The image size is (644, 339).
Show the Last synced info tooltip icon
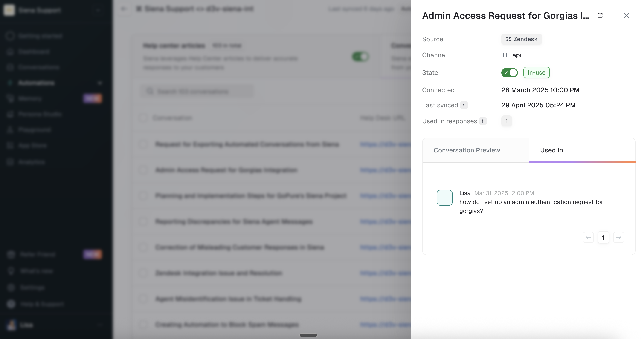pos(464,105)
